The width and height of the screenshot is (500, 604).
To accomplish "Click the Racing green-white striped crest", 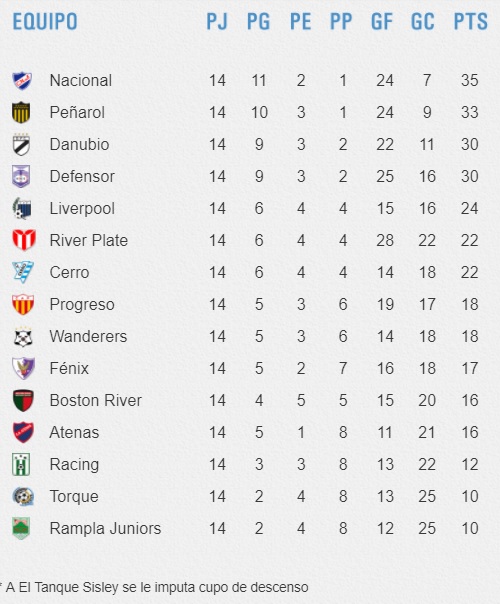I will (x=21, y=465).
